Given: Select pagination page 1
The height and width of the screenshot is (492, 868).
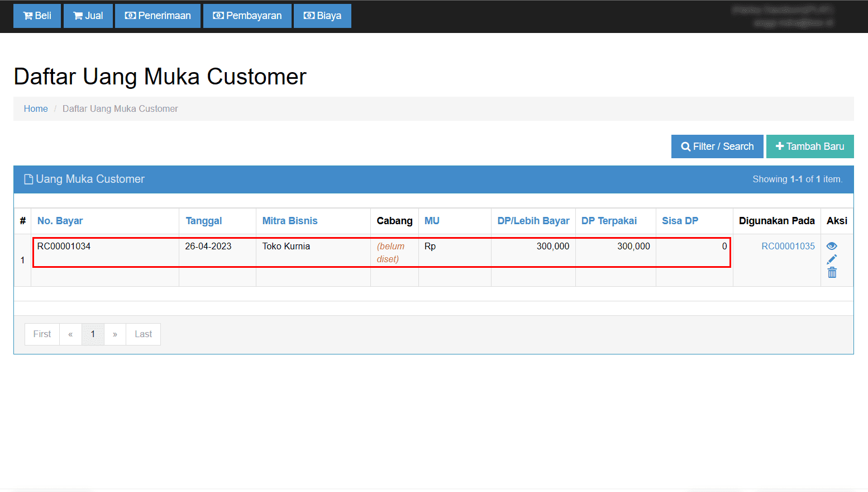Looking at the screenshot, I should pyautogui.click(x=93, y=334).
